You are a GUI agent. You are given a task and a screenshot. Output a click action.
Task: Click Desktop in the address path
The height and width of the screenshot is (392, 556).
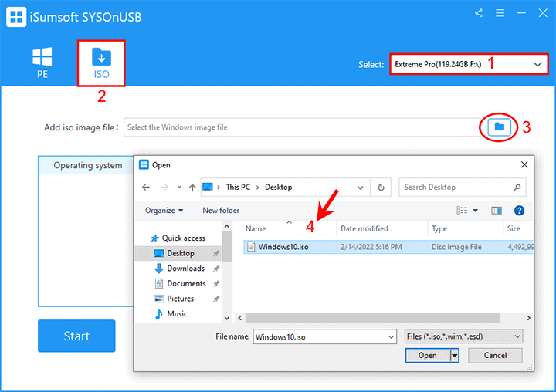coord(278,188)
